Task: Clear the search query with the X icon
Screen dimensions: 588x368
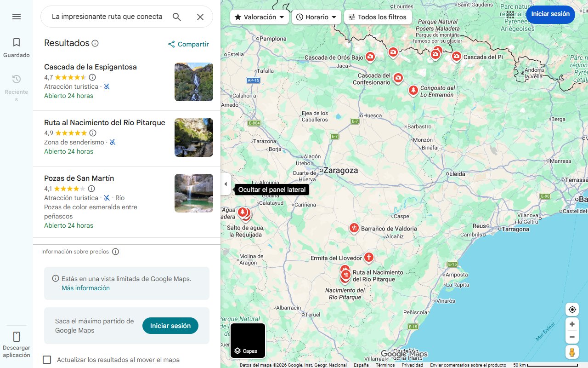Action: (x=200, y=17)
